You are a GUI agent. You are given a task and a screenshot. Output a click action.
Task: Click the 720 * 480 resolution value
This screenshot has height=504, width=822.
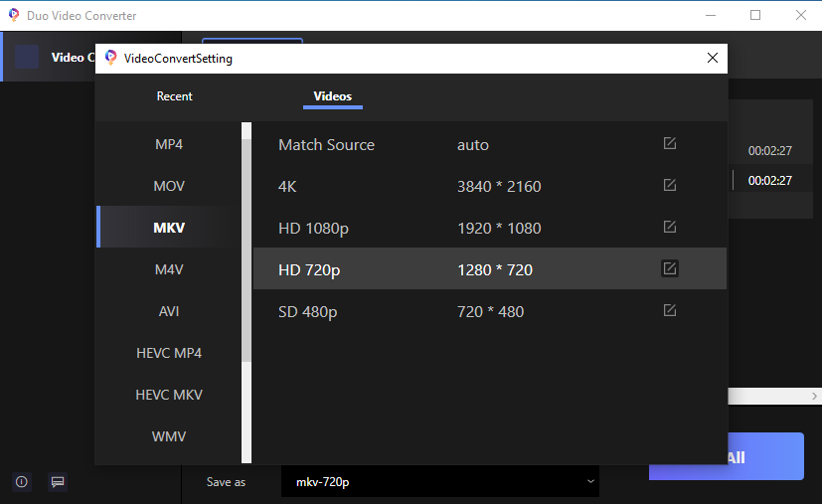coord(490,311)
